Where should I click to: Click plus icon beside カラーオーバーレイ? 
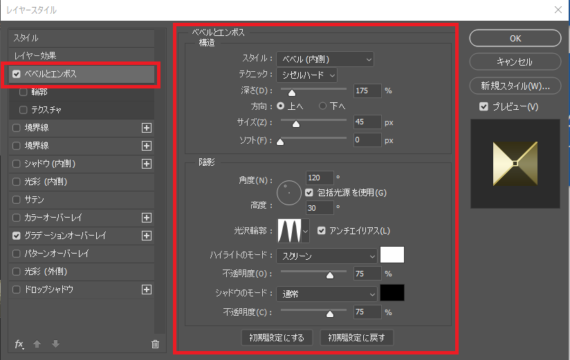(146, 218)
